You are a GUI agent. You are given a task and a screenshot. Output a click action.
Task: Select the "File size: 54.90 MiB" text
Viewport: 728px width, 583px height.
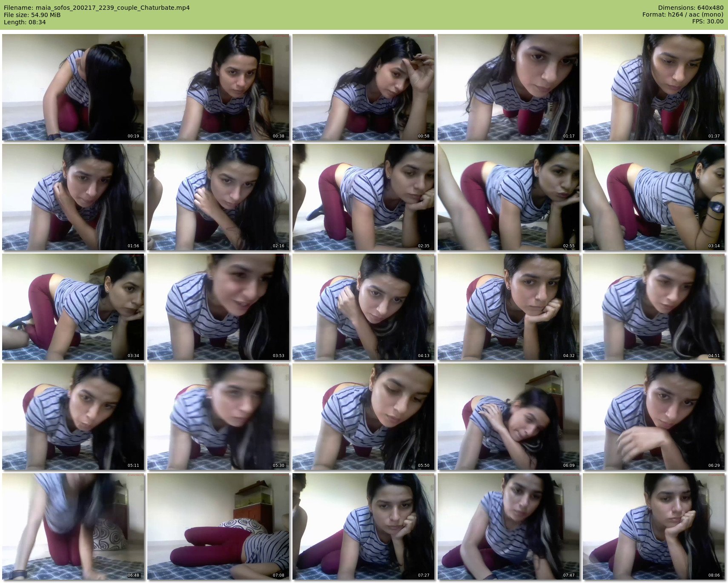tap(32, 15)
